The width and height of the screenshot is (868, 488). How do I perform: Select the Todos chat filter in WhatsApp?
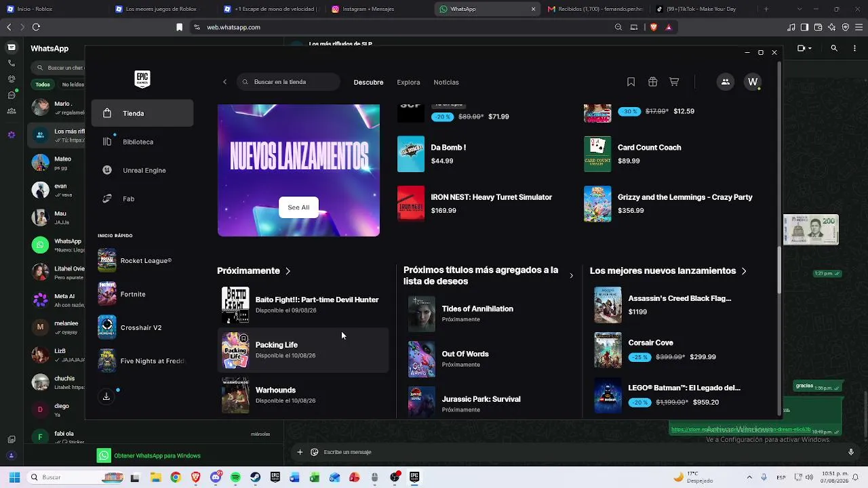pyautogui.click(x=43, y=85)
